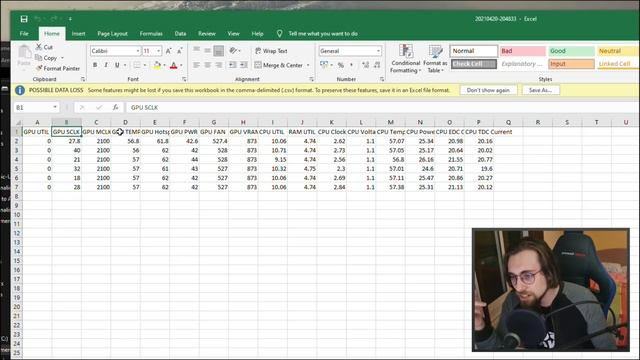Open Clipboard group dialog launcher

(83, 79)
